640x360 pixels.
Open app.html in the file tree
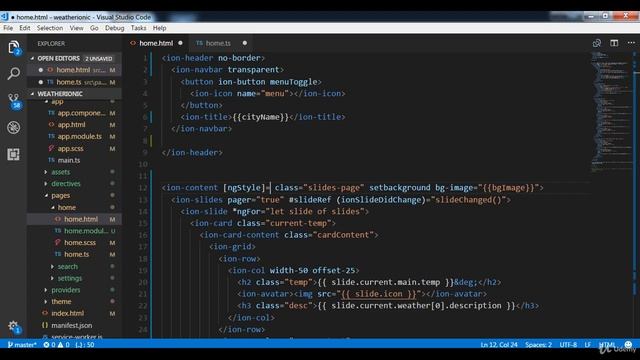(x=71, y=125)
